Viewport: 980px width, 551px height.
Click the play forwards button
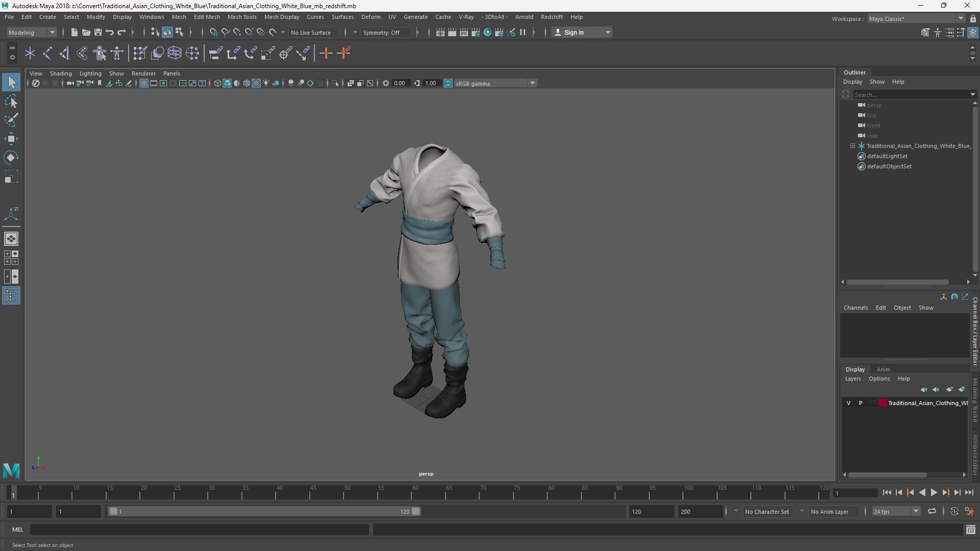click(934, 492)
